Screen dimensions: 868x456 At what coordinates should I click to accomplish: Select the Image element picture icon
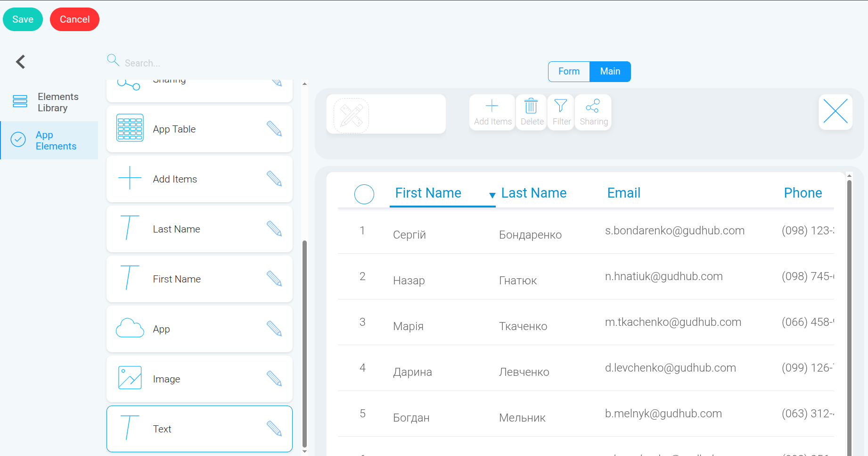pyautogui.click(x=130, y=378)
